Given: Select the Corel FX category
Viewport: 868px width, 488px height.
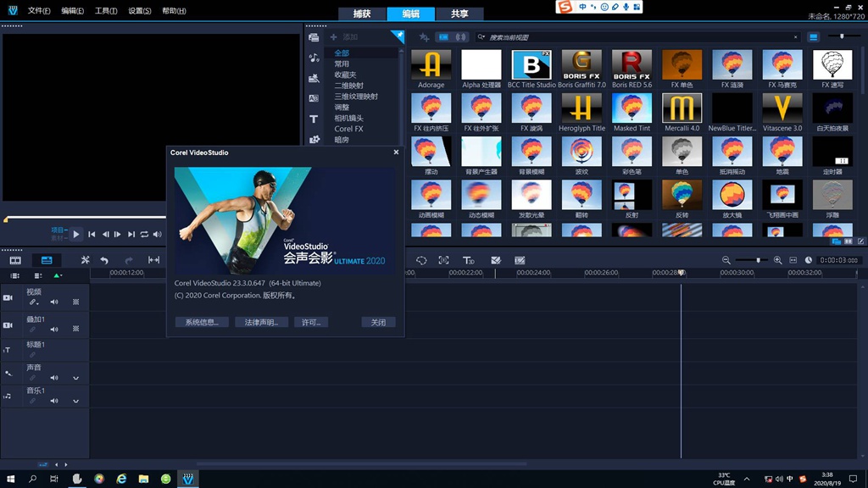Looking at the screenshot, I should tap(348, 129).
